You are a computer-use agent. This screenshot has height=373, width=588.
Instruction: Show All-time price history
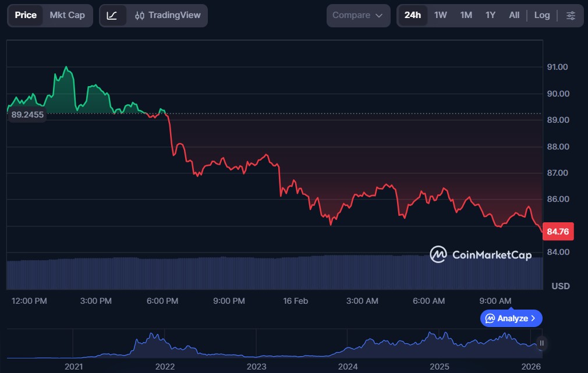coord(514,15)
